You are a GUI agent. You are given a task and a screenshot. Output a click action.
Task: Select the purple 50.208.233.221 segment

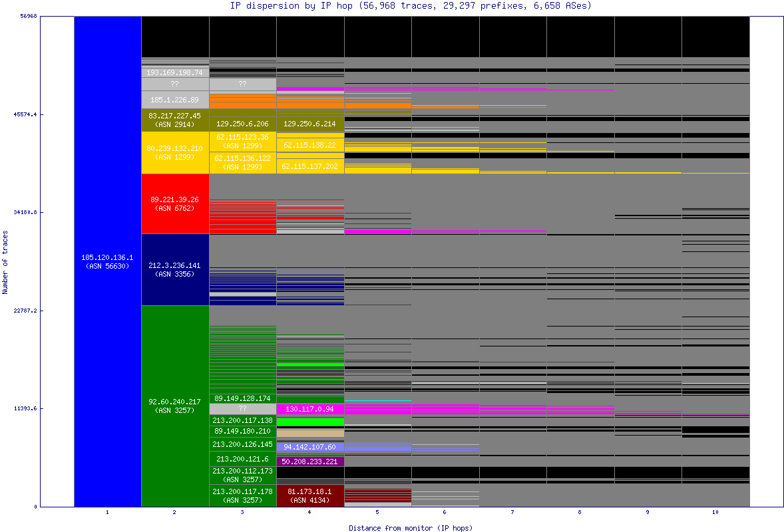[310, 461]
